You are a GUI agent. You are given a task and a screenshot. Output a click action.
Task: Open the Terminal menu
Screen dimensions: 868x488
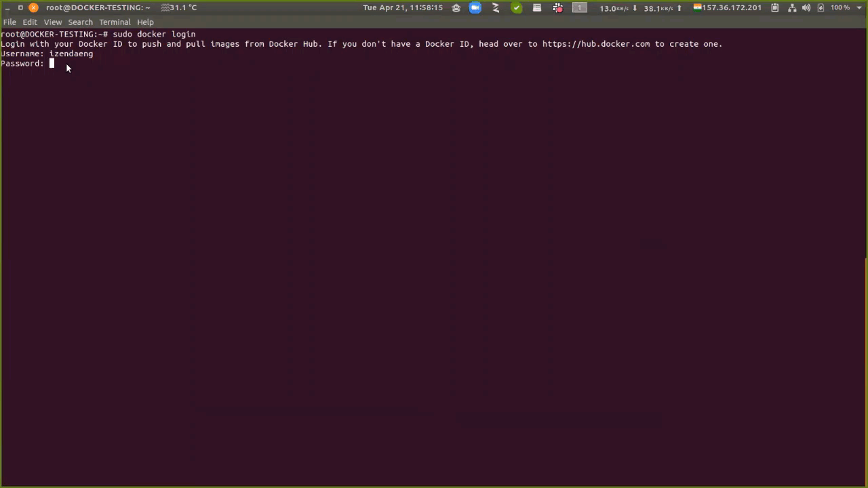click(x=115, y=22)
